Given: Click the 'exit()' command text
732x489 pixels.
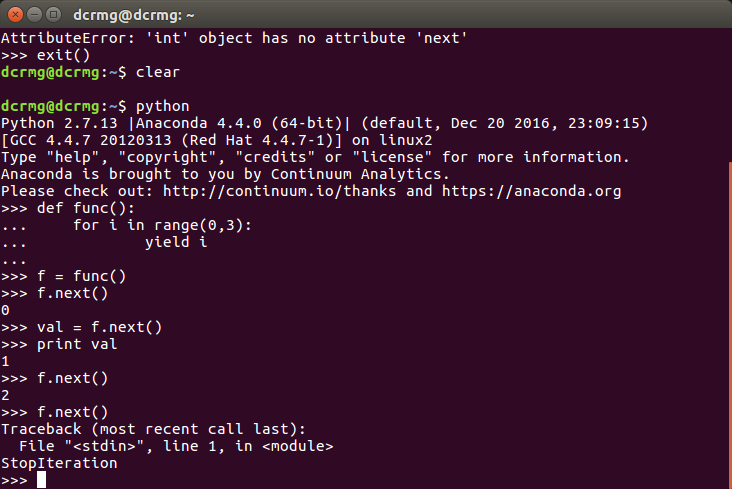Looking at the screenshot, I should pos(63,55).
